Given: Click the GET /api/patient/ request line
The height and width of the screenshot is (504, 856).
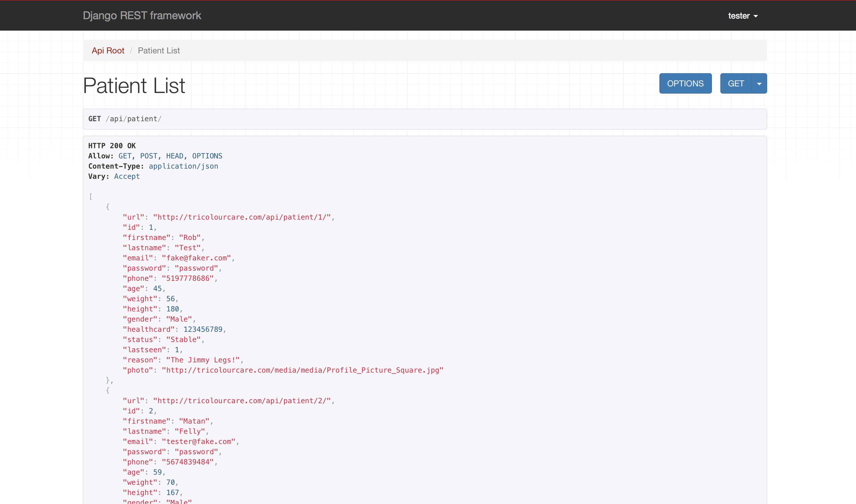Looking at the screenshot, I should [125, 119].
